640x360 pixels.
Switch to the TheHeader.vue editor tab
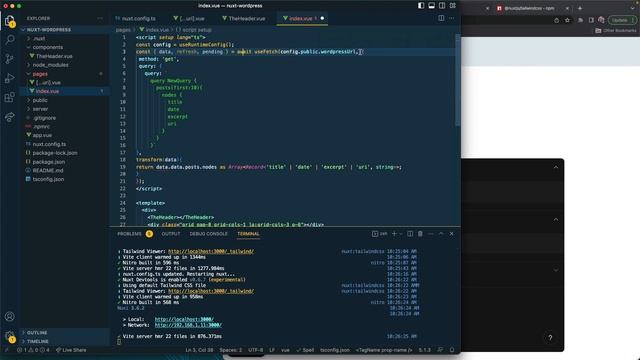click(x=244, y=18)
